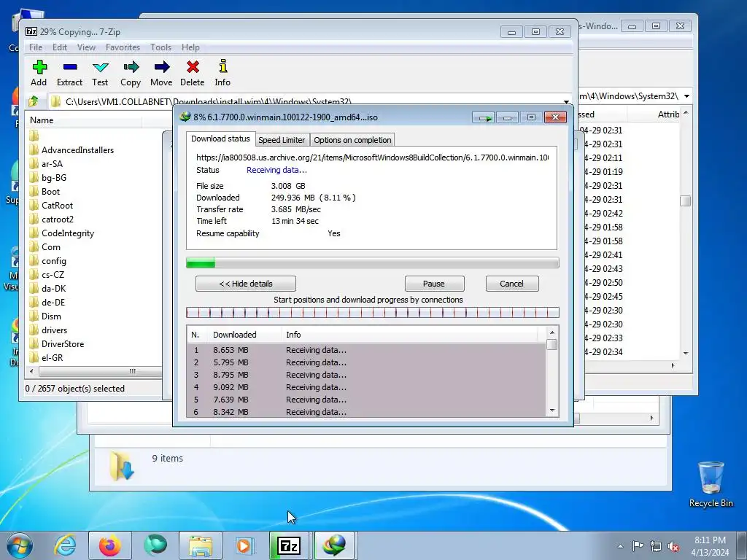Open Firefox from the taskbar
This screenshot has width=747, height=560.
109,545
